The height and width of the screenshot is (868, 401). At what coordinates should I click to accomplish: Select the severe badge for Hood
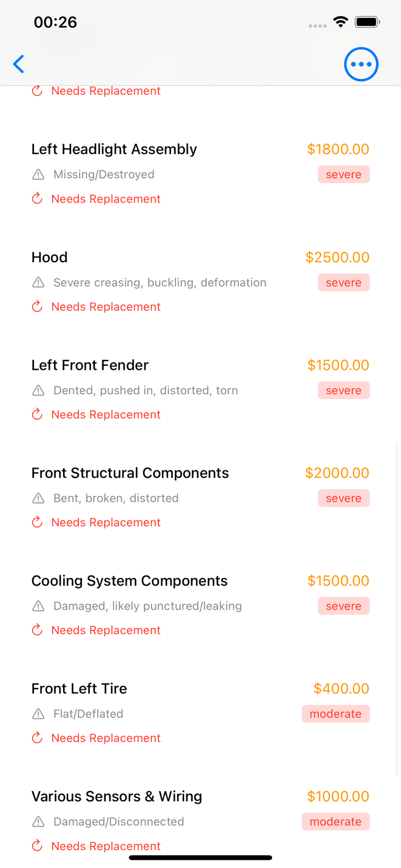(344, 282)
